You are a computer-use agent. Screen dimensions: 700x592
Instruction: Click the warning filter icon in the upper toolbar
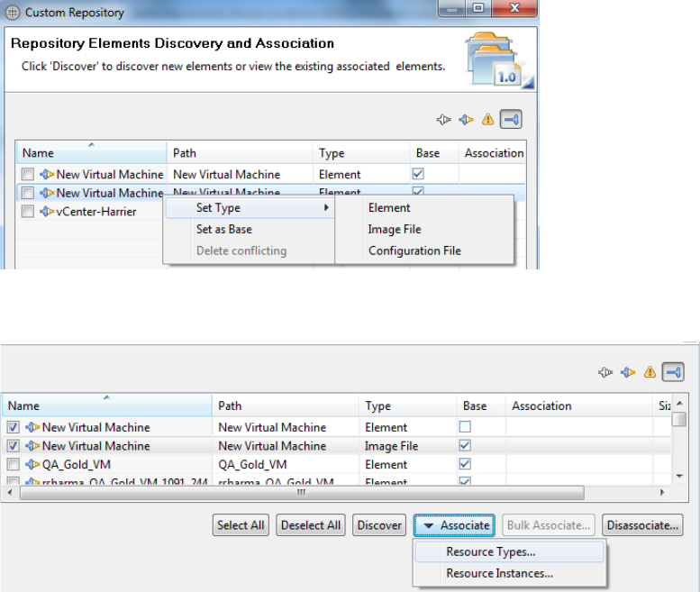coord(487,119)
